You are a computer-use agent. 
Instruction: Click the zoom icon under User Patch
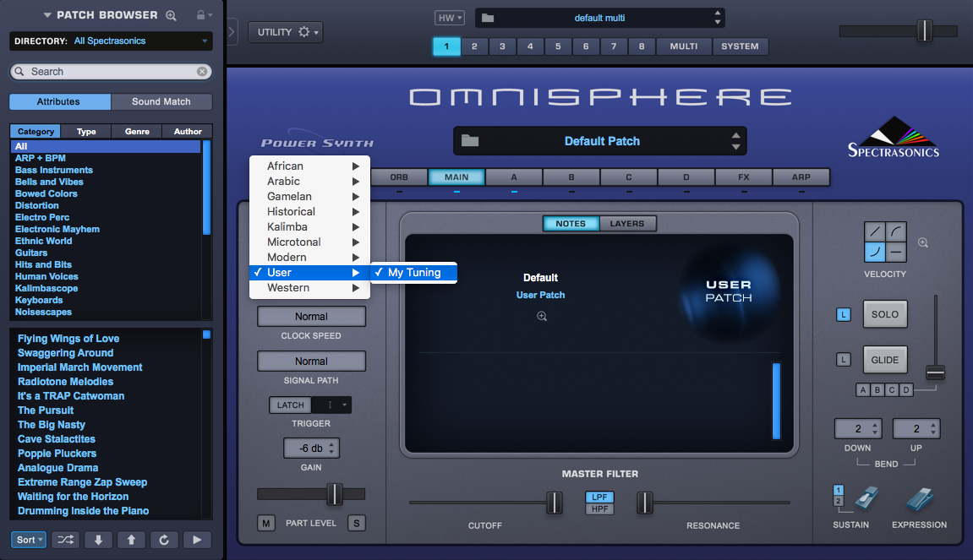(542, 316)
